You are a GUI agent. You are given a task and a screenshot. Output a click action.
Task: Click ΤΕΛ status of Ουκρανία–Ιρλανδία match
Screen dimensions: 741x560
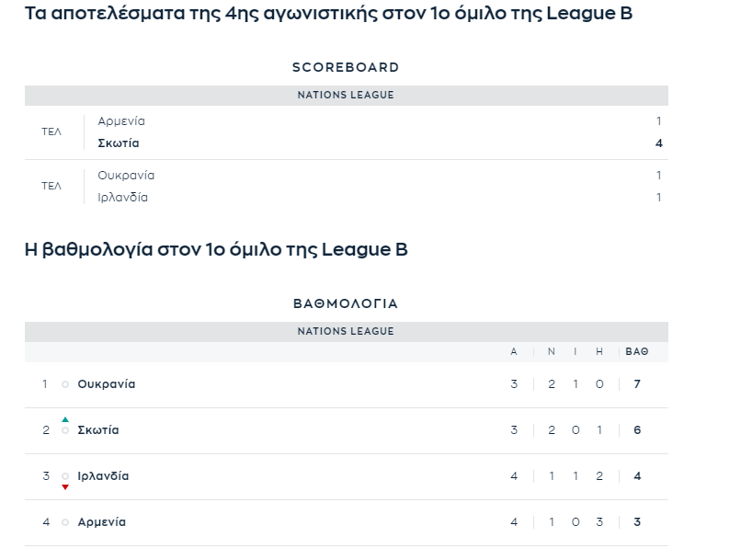pos(51,186)
